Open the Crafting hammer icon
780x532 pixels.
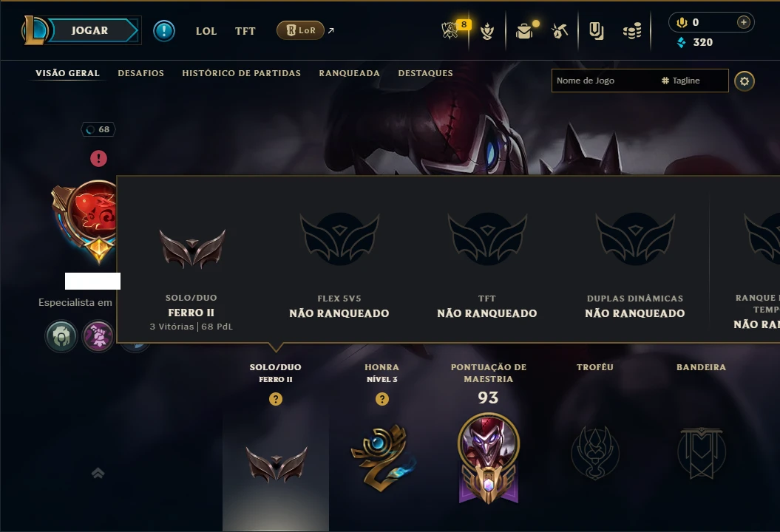coord(560,31)
